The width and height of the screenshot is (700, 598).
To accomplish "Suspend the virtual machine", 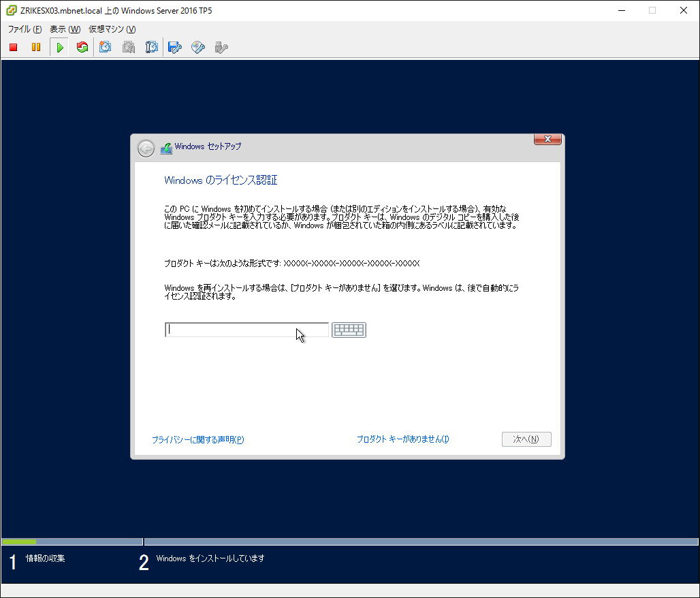I will point(35,47).
